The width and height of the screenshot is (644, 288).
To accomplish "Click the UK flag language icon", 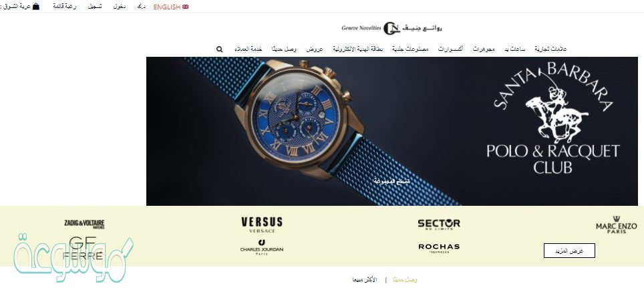I will point(185,7).
